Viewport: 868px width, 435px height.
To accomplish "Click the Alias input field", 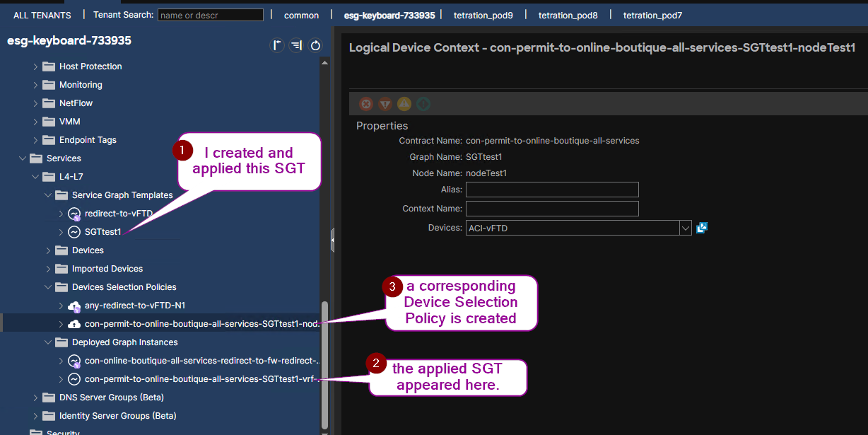I will point(552,190).
